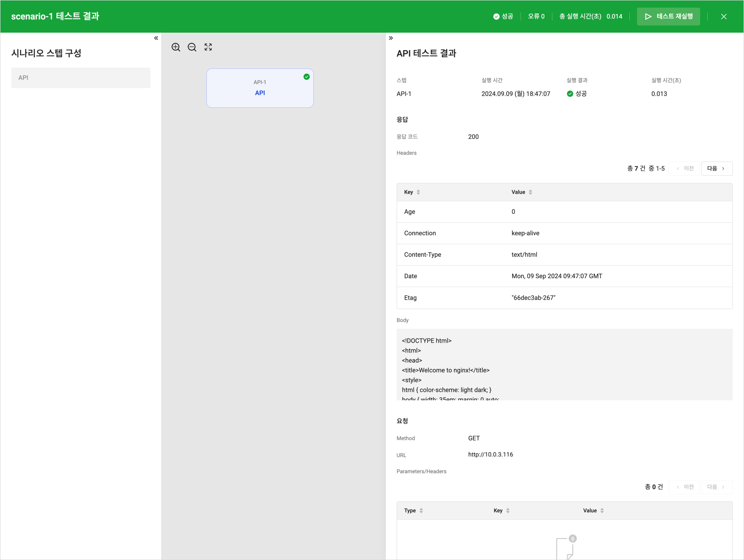The height and width of the screenshot is (560, 744).
Task: Click the URL value http://10.0.3.116
Action: 491,454
